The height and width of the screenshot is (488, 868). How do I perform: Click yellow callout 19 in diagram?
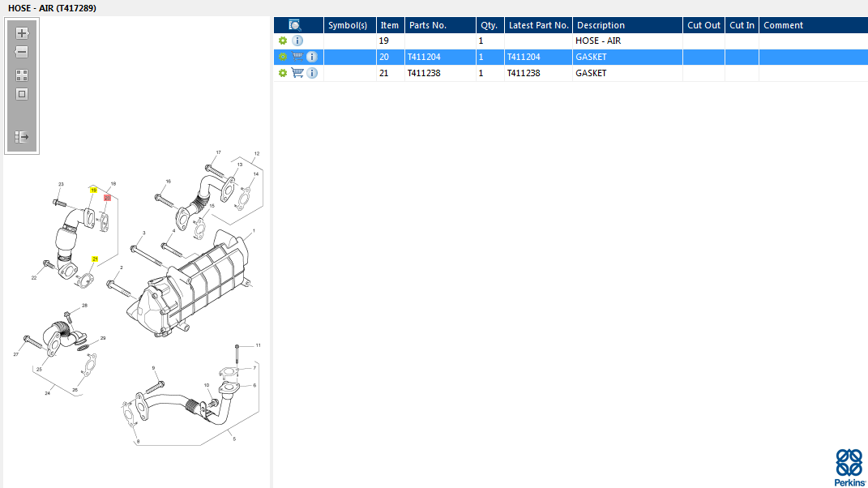(93, 190)
